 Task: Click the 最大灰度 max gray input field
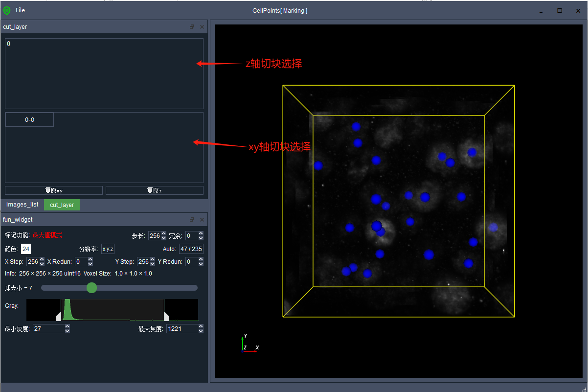click(181, 329)
